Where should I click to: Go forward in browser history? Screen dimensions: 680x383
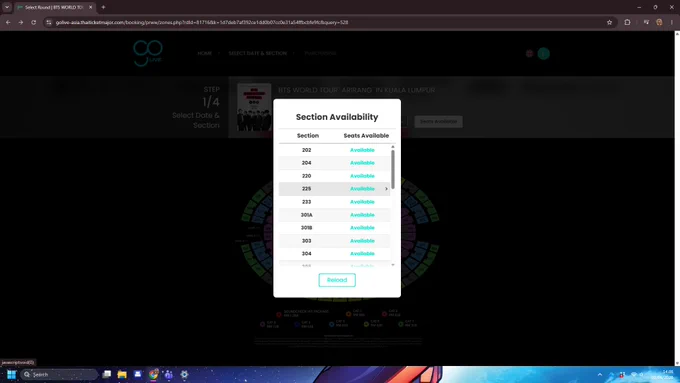click(21, 22)
